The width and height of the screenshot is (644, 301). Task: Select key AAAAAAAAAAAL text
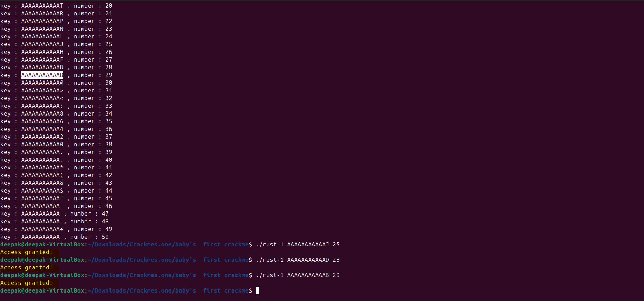tap(42, 36)
